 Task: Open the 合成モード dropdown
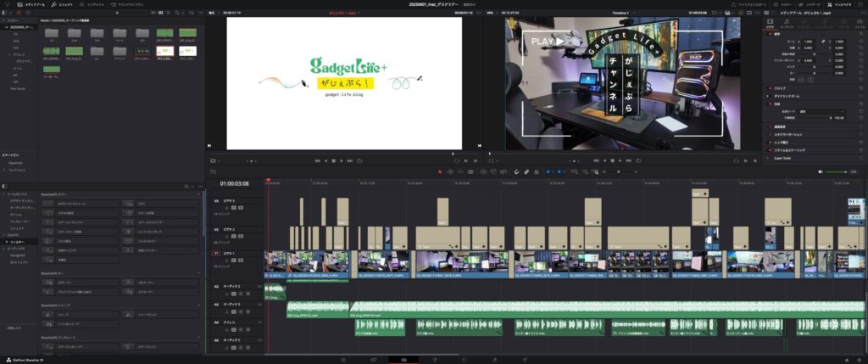tap(821, 111)
